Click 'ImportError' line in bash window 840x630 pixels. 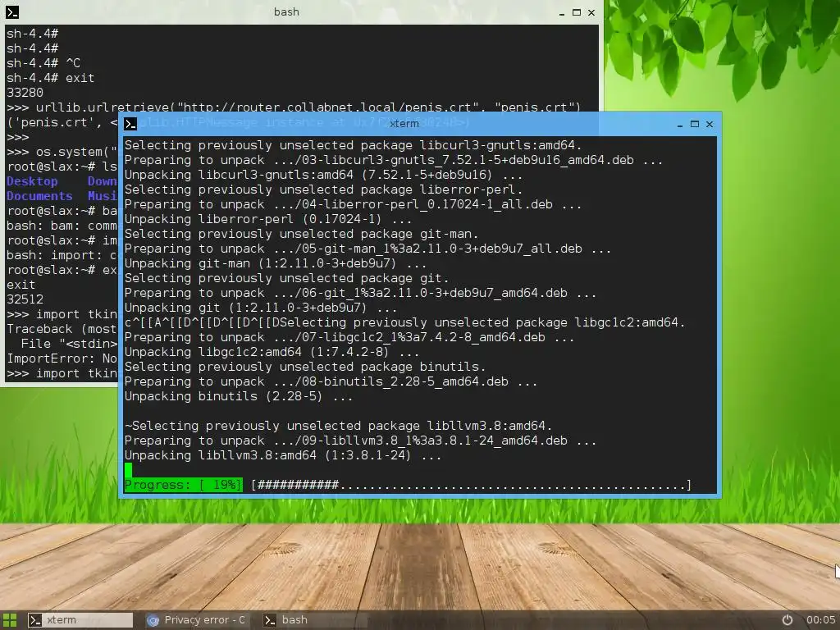[x=62, y=358]
